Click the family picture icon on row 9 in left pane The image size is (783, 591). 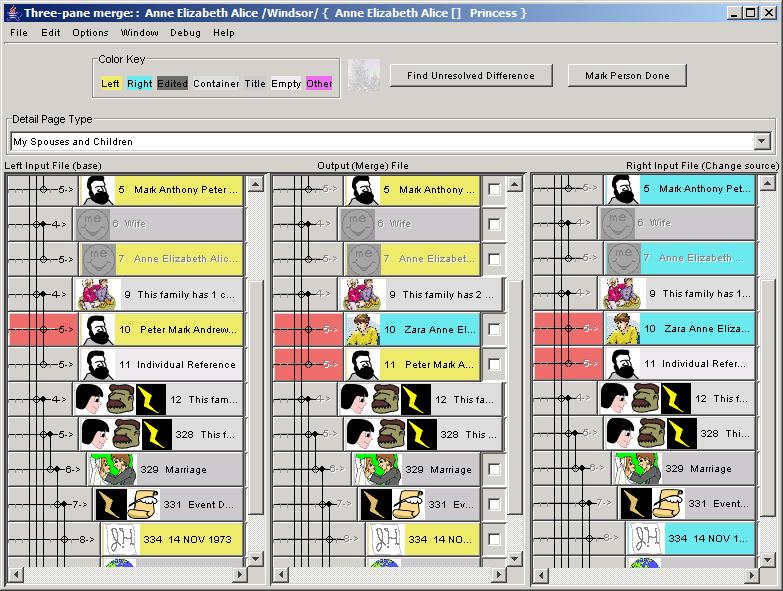click(97, 294)
